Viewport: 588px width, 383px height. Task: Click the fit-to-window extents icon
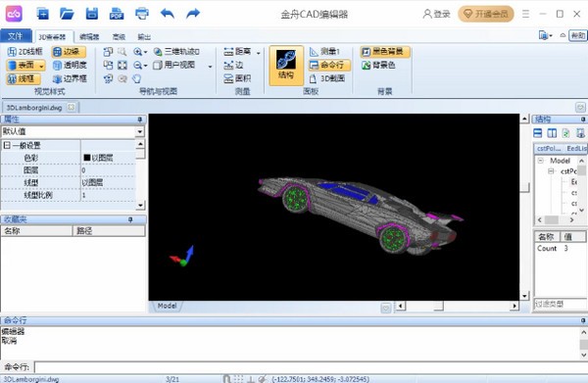pyautogui.click(x=122, y=66)
